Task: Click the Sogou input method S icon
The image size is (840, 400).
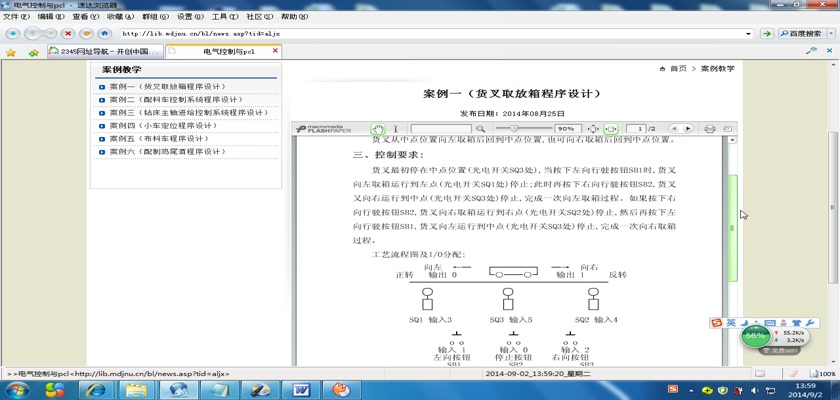Action: [717, 323]
